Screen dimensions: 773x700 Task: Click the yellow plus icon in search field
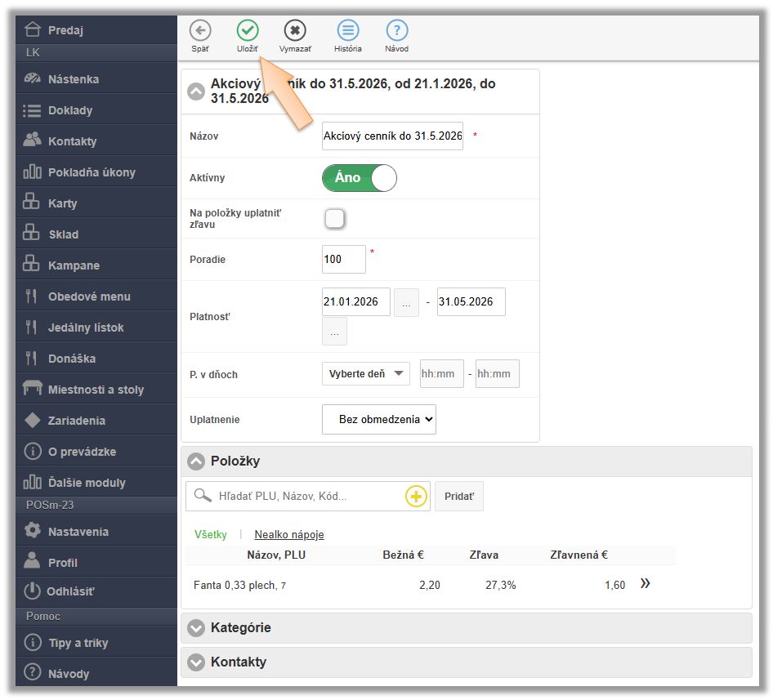pyautogui.click(x=416, y=497)
